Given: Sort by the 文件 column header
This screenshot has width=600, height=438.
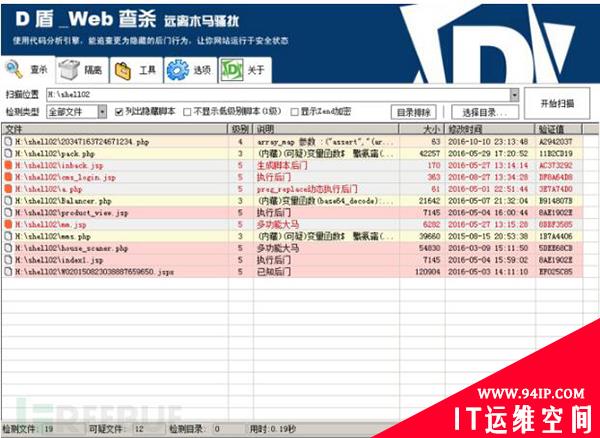Looking at the screenshot, I should tap(114, 129).
